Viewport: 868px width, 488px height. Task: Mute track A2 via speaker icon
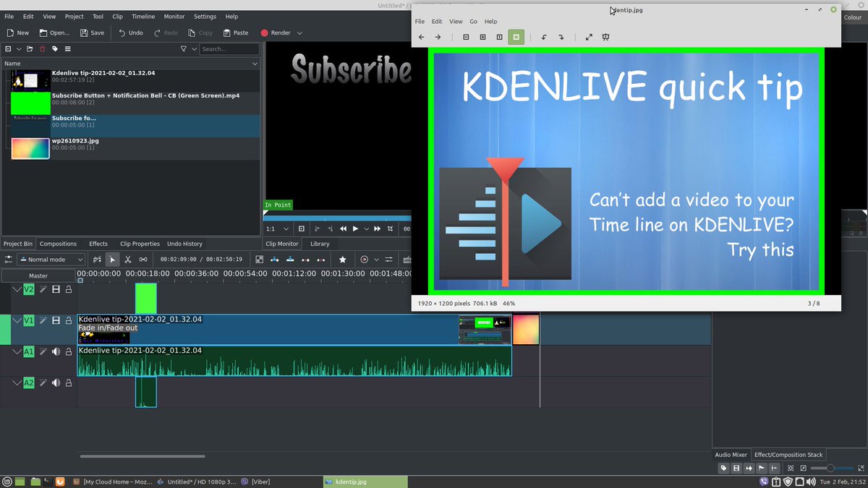[x=56, y=382]
